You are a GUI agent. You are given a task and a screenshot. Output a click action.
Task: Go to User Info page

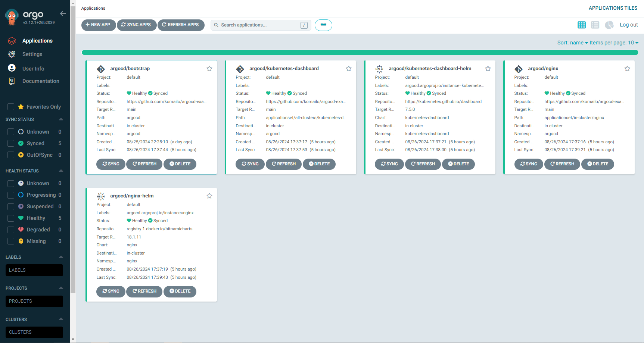click(33, 69)
